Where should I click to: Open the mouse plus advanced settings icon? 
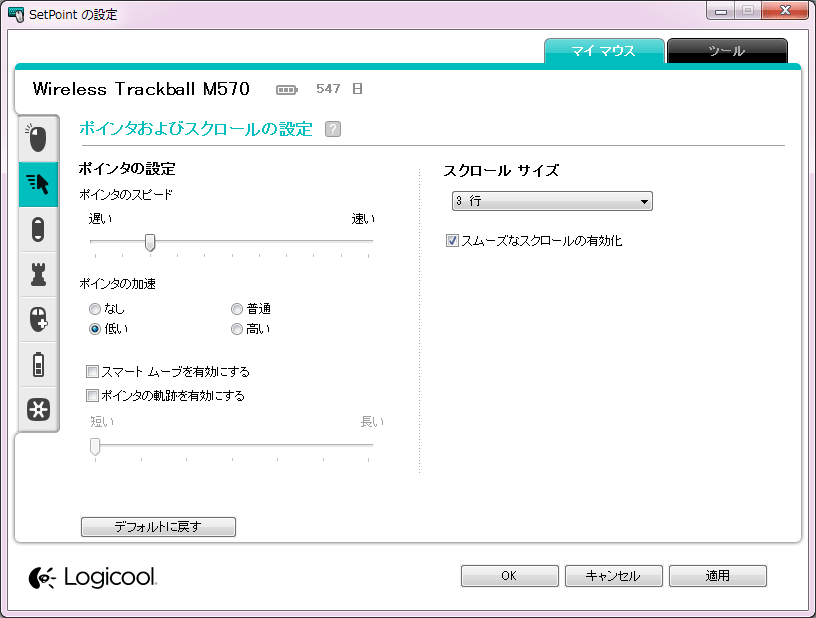click(38, 319)
